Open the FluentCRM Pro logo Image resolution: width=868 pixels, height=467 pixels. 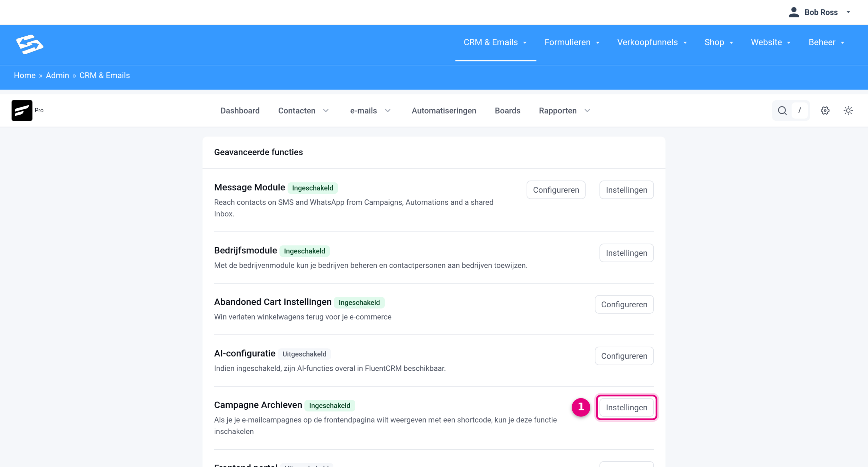[x=22, y=110]
